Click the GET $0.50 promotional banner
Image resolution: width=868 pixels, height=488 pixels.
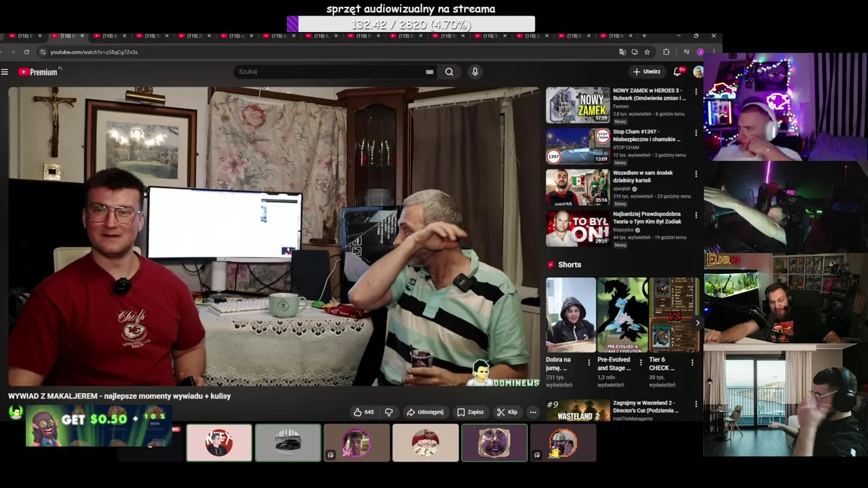click(x=99, y=426)
